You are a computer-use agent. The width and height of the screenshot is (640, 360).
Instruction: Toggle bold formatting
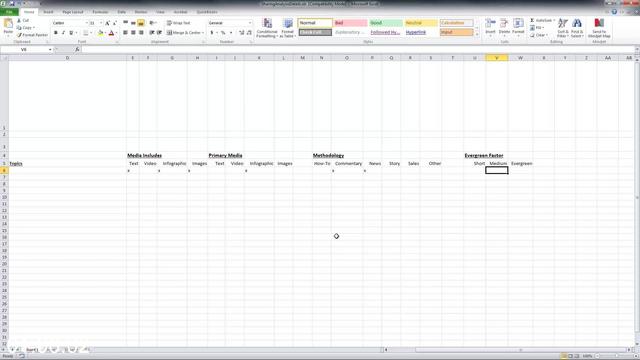point(56,33)
